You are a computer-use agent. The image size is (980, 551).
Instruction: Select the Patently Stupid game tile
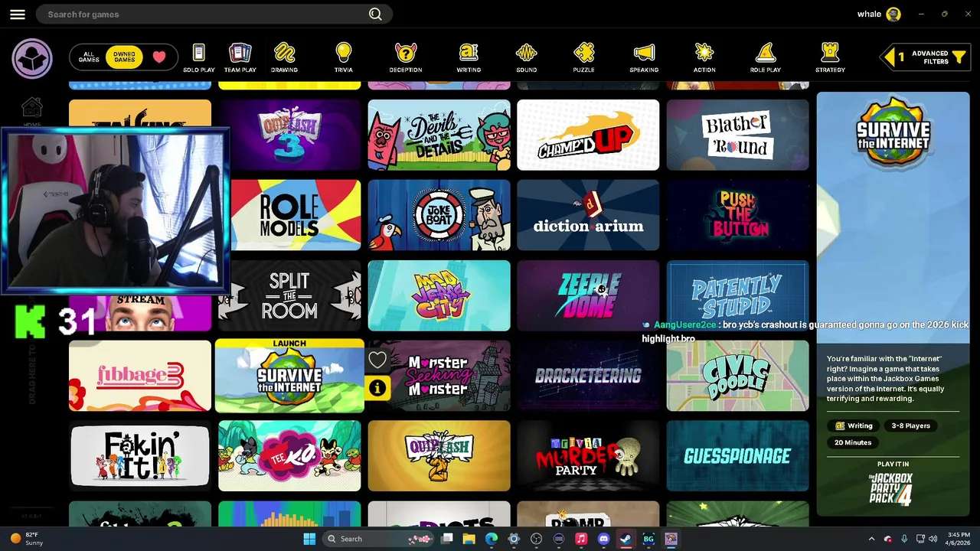pyautogui.click(x=737, y=295)
